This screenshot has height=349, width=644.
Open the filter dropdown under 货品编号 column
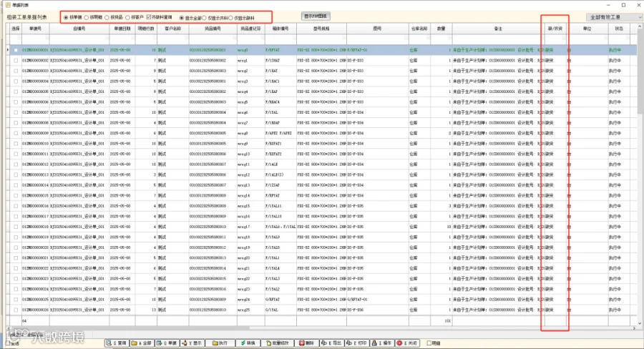[x=235, y=39]
